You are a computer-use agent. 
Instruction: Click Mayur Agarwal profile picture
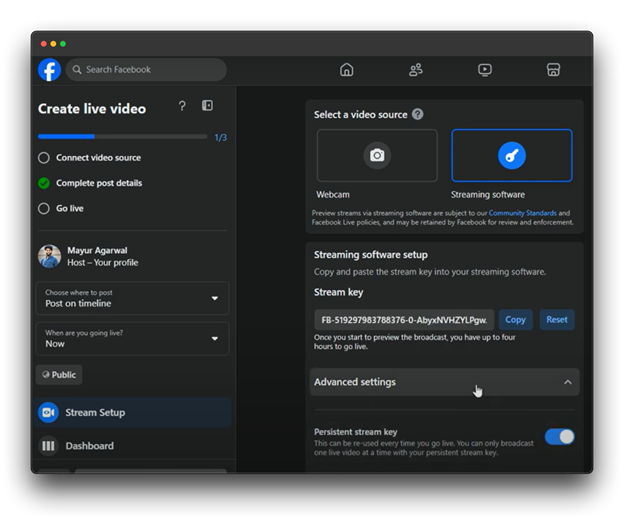coord(50,256)
